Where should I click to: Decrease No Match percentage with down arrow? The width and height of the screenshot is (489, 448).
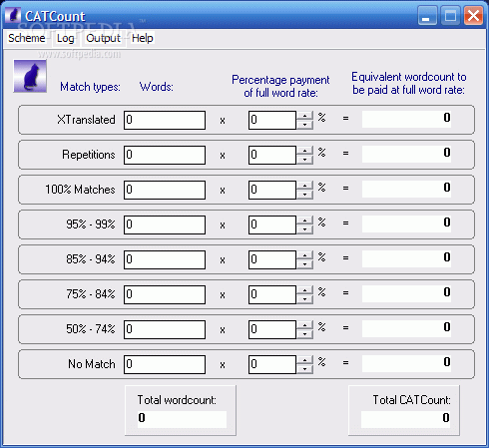point(304,369)
